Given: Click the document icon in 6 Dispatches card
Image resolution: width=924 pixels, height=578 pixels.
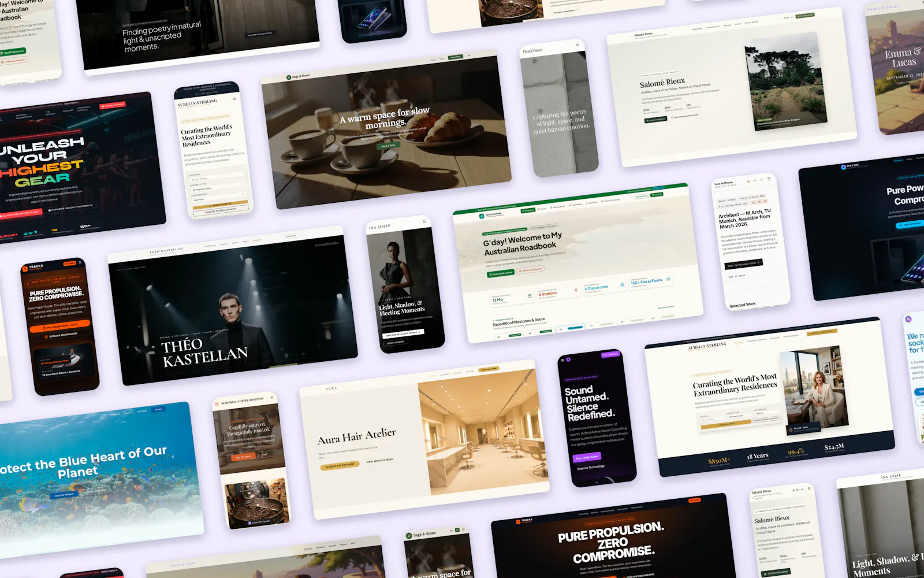Looking at the screenshot, I should tap(622, 284).
